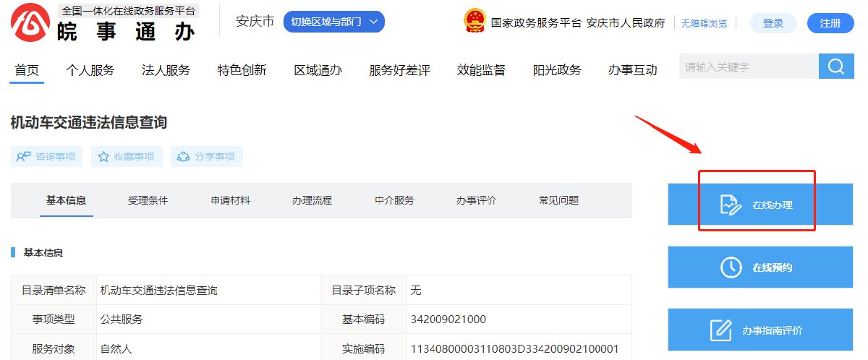868x360 pixels.
Task: Click the 皖事通办 red logo icon
Action: coord(30,23)
